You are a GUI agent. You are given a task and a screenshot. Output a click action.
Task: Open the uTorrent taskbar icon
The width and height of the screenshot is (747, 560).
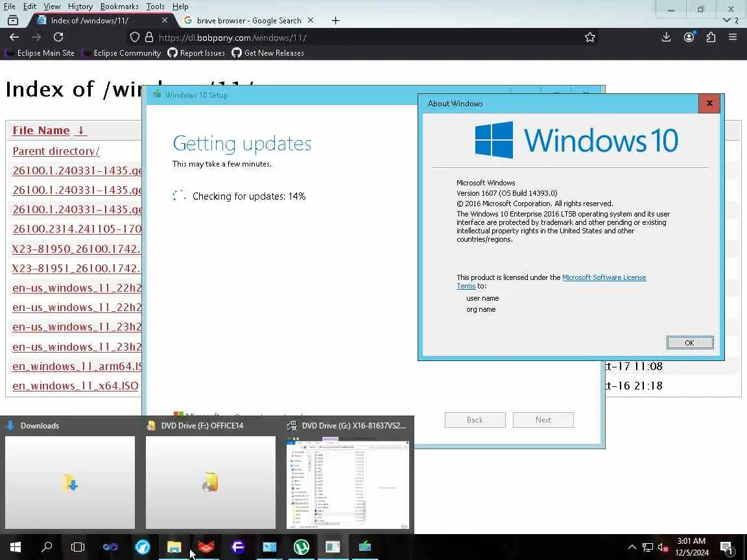(x=301, y=546)
